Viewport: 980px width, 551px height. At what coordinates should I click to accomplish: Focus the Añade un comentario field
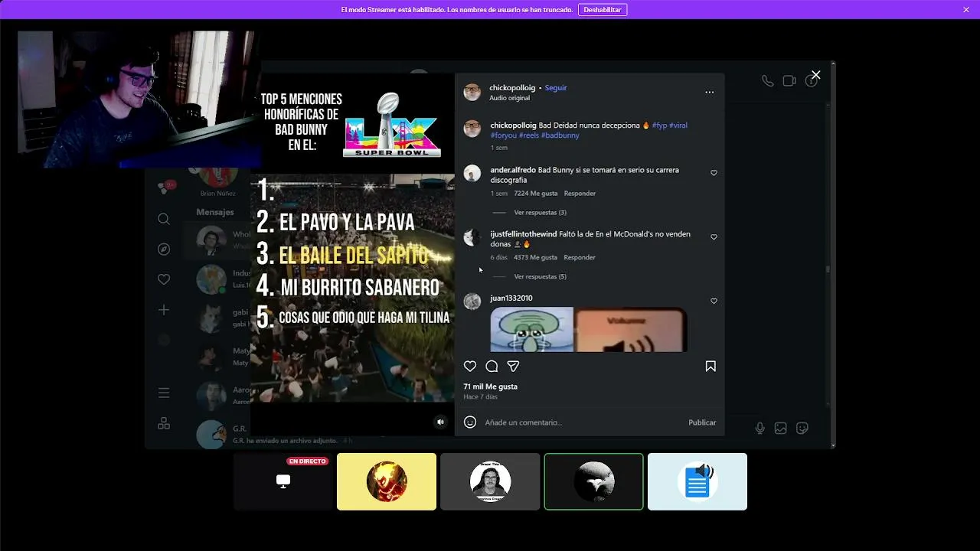coord(582,422)
